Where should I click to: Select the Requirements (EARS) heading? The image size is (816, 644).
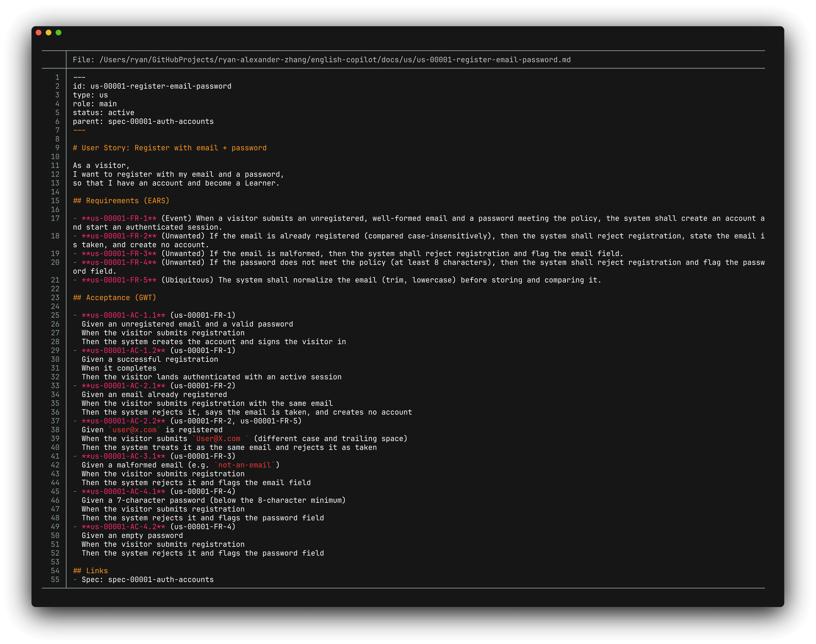[x=121, y=201]
